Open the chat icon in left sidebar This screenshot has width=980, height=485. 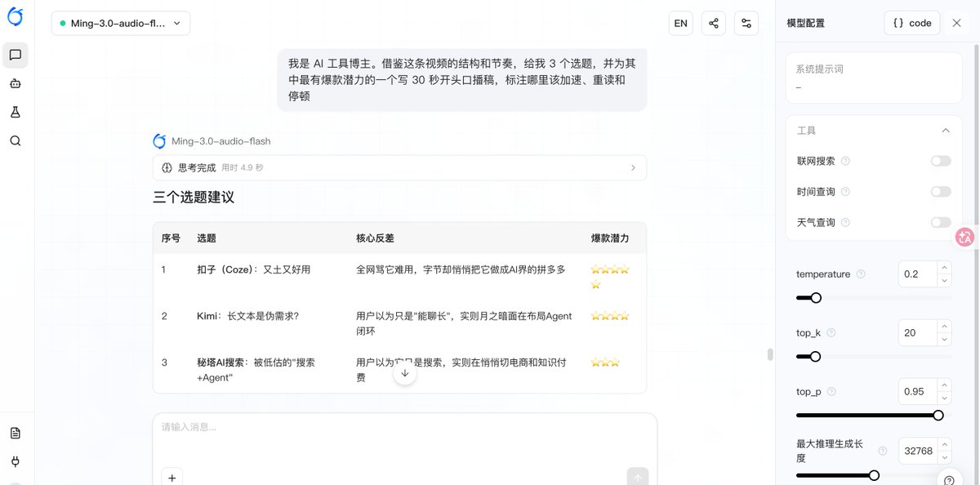pos(16,56)
